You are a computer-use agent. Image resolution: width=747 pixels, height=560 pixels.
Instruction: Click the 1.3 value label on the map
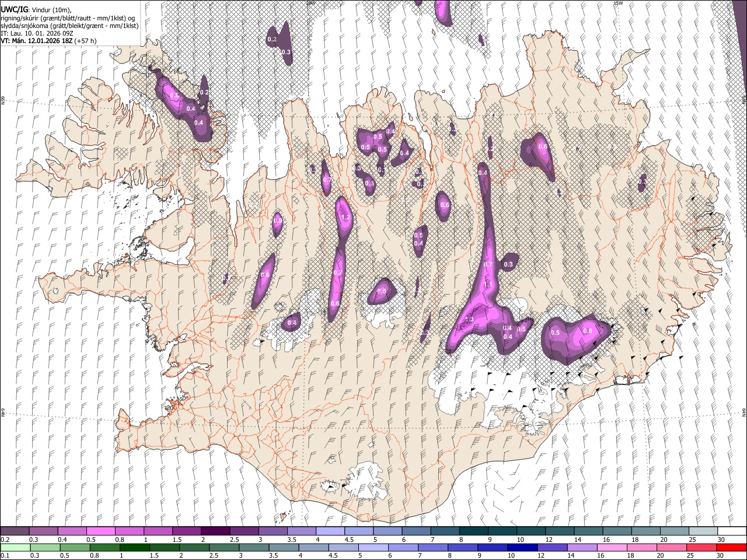click(469, 320)
